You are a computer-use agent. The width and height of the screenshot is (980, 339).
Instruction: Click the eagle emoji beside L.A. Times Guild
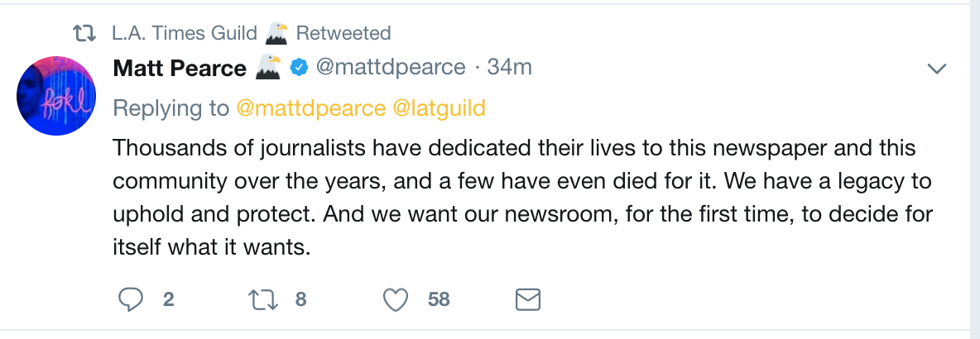[x=276, y=33]
